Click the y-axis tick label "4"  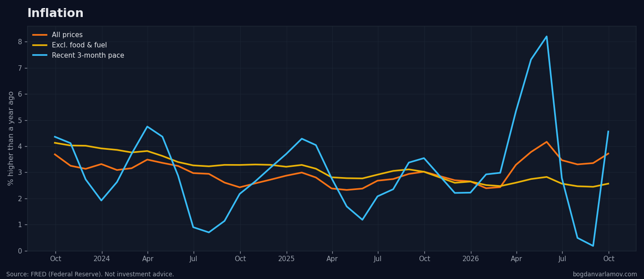20,146
